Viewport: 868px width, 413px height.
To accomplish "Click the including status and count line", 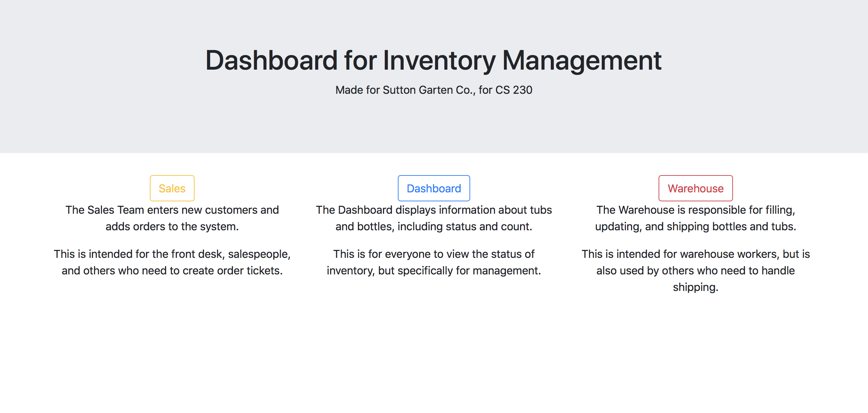I will click(434, 226).
